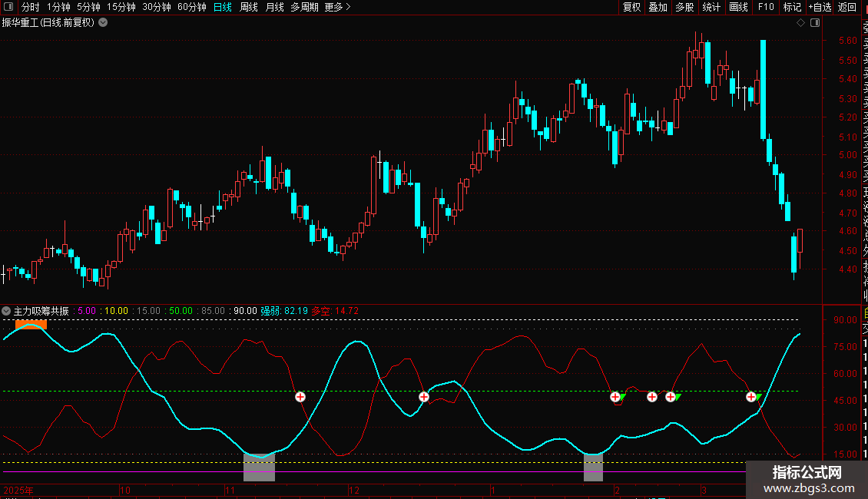This screenshot has width=868, height=499.
Task: Switch to 日线 daily period
Action: point(222,7)
